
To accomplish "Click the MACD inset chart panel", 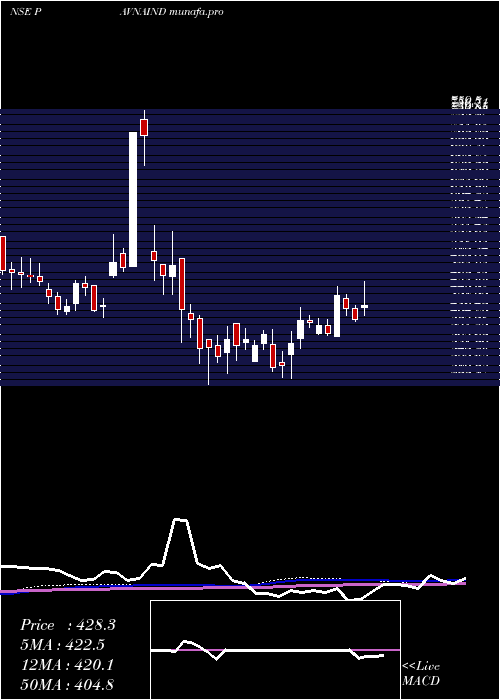I will coord(275,650).
